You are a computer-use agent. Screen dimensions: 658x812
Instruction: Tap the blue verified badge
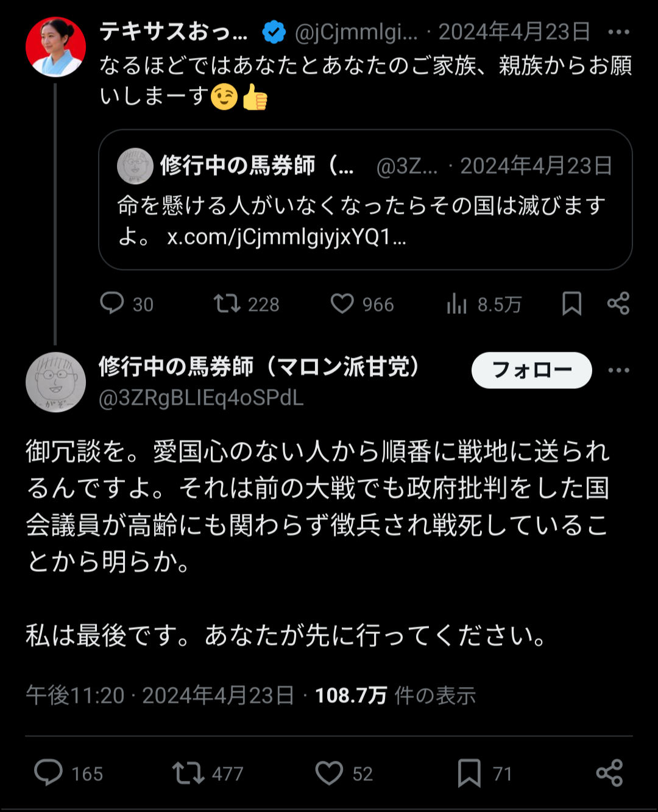(x=274, y=32)
